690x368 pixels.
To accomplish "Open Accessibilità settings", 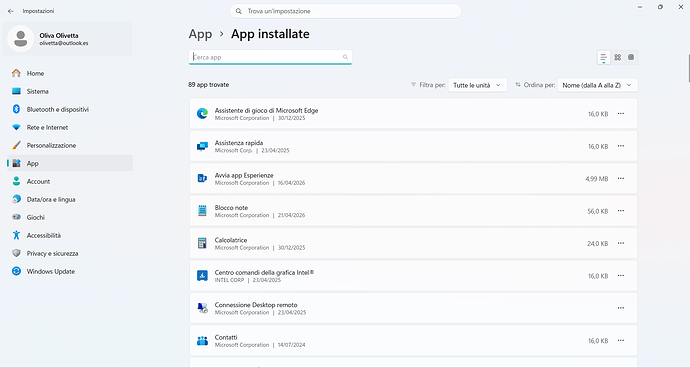I will coord(70,236).
